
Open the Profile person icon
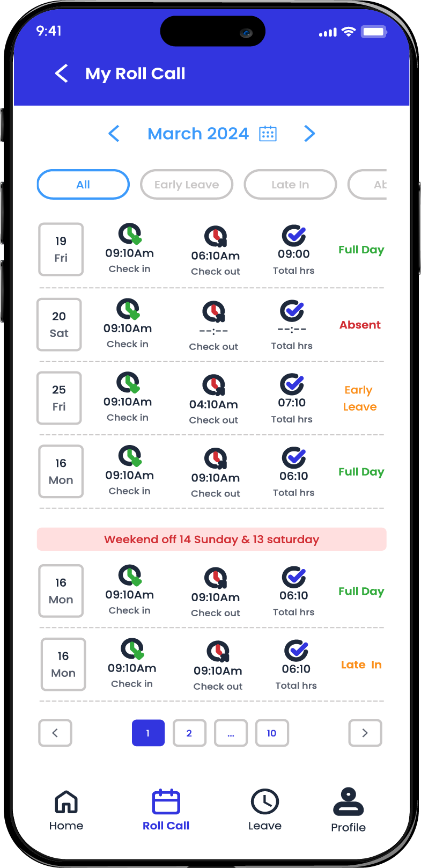(x=349, y=801)
